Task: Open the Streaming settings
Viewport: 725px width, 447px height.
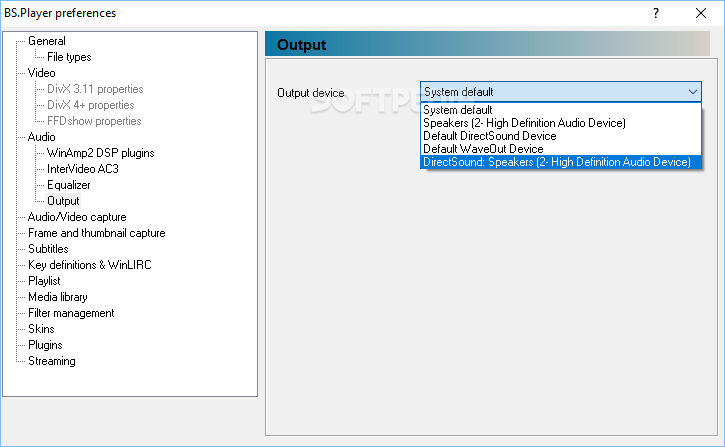Action: [x=51, y=361]
